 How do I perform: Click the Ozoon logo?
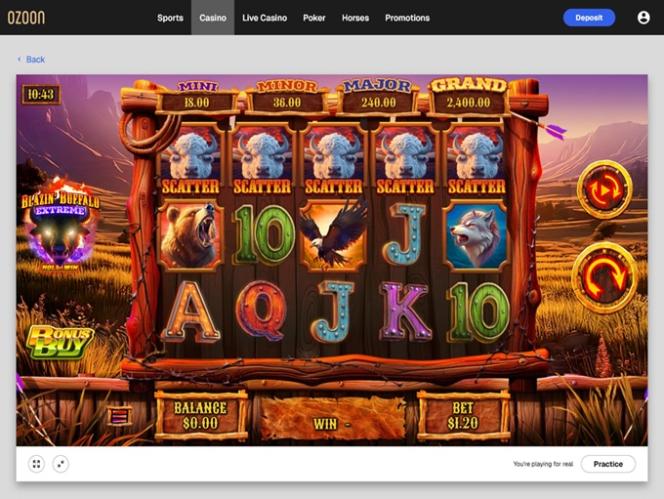tap(26, 17)
